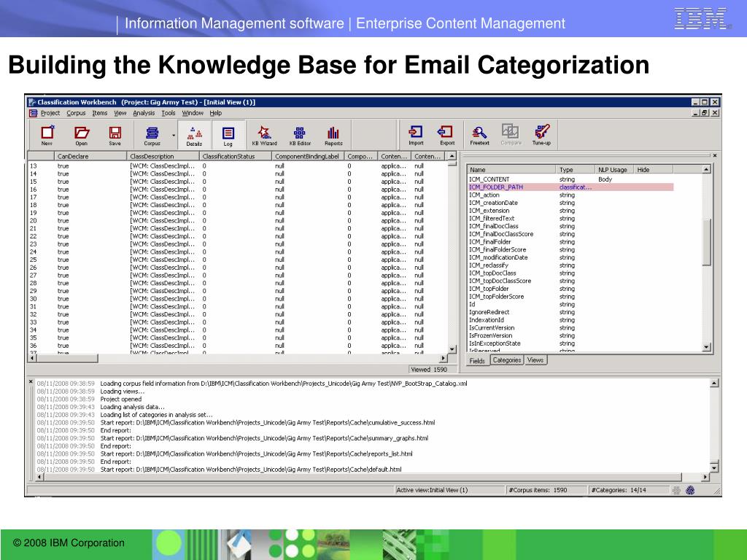Viewport: 747px width, 560px height.
Task: Close the log pane with its X
Action: tap(31, 381)
